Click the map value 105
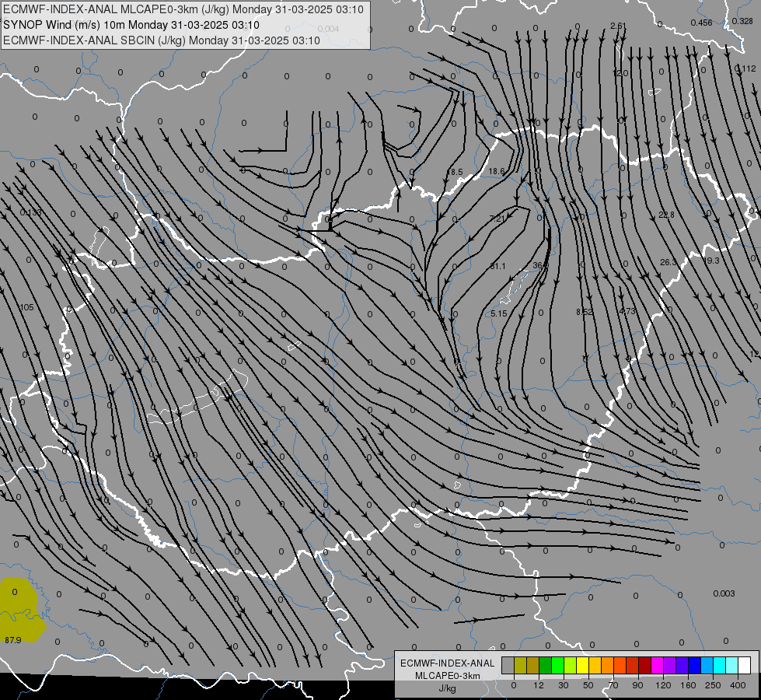The width and height of the screenshot is (761, 700). pos(26,307)
